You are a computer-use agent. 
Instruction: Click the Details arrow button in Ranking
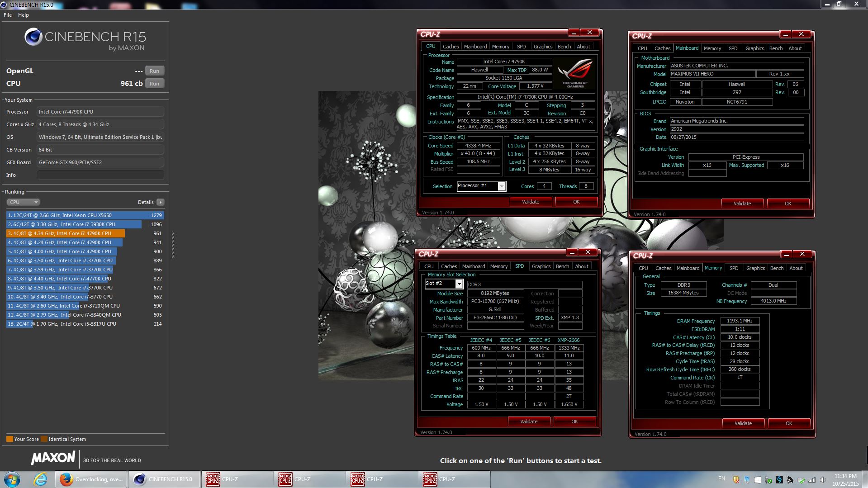[x=161, y=202]
